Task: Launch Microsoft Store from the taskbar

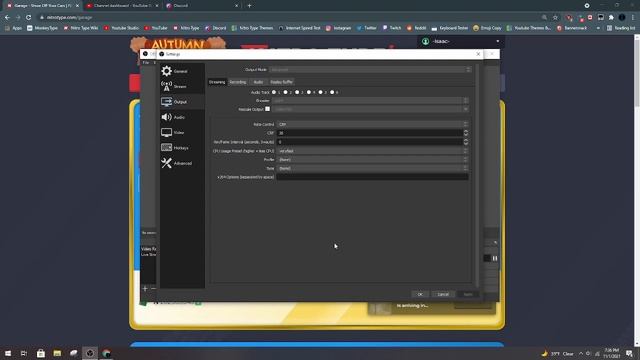Action: (x=40, y=353)
